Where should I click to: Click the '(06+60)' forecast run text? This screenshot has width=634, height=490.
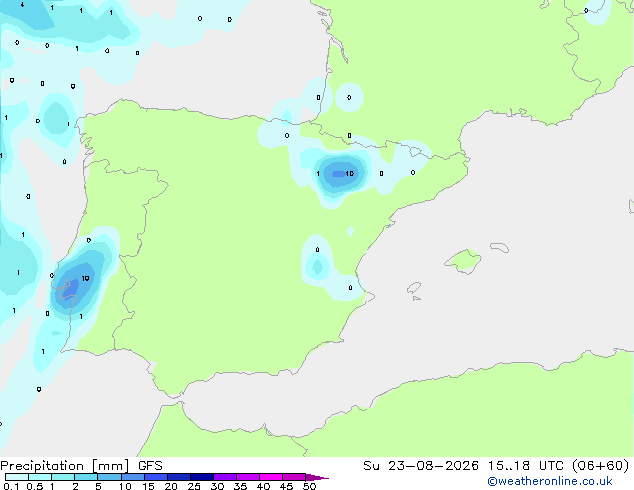pos(600,466)
